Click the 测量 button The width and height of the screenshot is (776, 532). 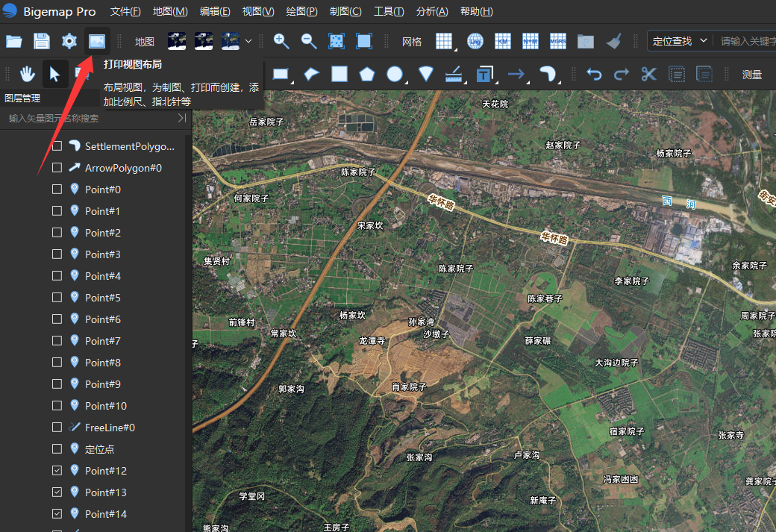[752, 75]
